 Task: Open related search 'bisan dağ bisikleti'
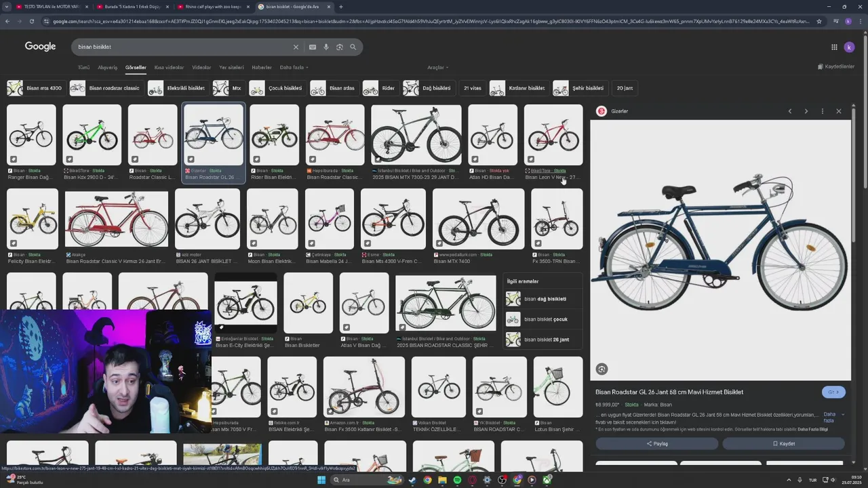543,299
